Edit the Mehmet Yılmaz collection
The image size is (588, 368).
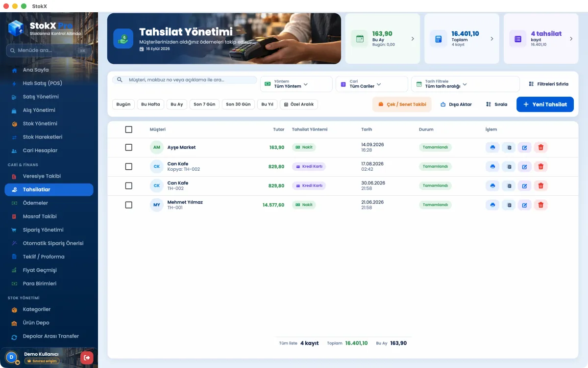click(x=525, y=205)
